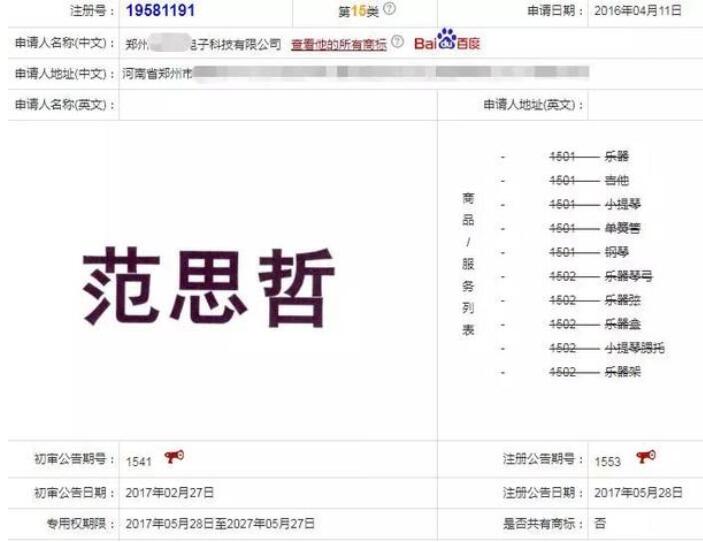Select the 第15类 class label
Screen dimensions: 703x542
coord(358,11)
